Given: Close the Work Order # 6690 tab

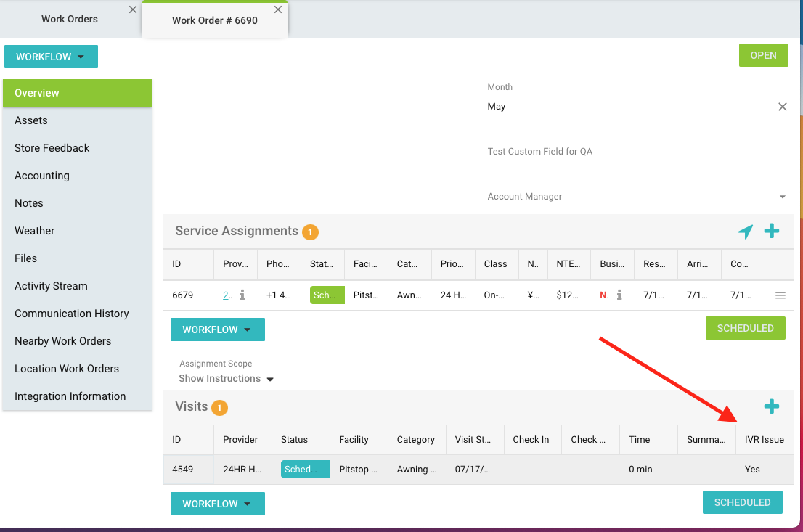Looking at the screenshot, I should [278, 9].
